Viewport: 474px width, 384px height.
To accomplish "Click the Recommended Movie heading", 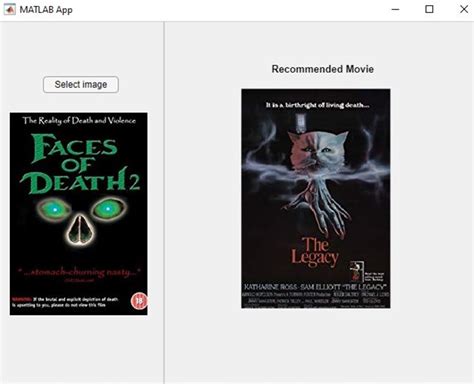I will click(x=322, y=69).
